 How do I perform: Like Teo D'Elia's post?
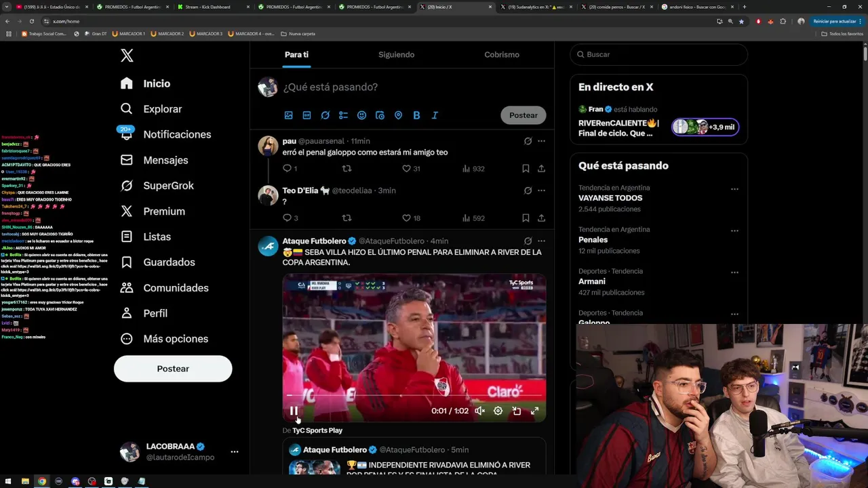[411, 218]
